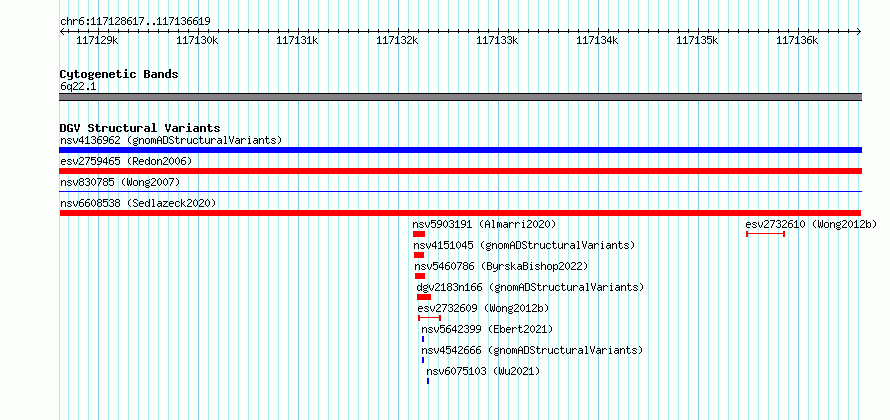Image resolution: width=890 pixels, height=420 pixels.
Task: Click the red nsv5460786 feature glyph
Action: pyautogui.click(x=420, y=276)
